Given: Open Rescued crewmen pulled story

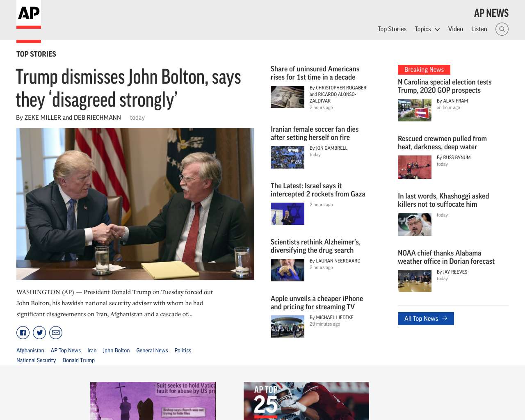Looking at the screenshot, I should pos(442,143).
